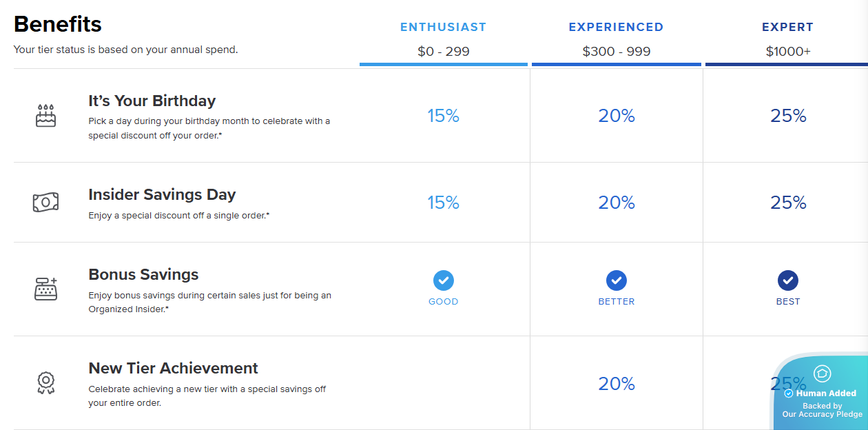Click the Bonus Savings heading
The image size is (868, 430).
click(x=143, y=274)
